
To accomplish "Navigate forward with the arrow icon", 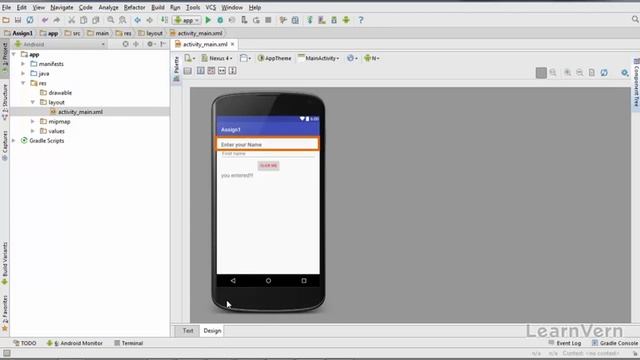I will click(149, 20).
